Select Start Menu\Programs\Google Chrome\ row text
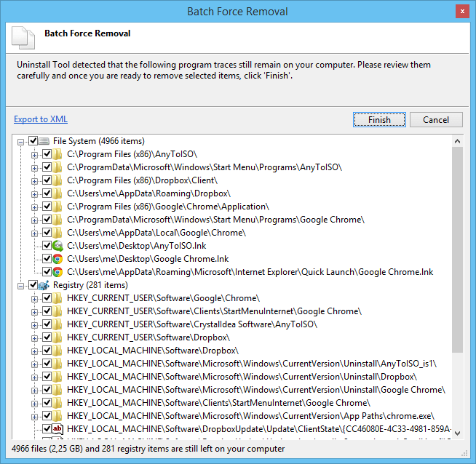 (x=215, y=220)
